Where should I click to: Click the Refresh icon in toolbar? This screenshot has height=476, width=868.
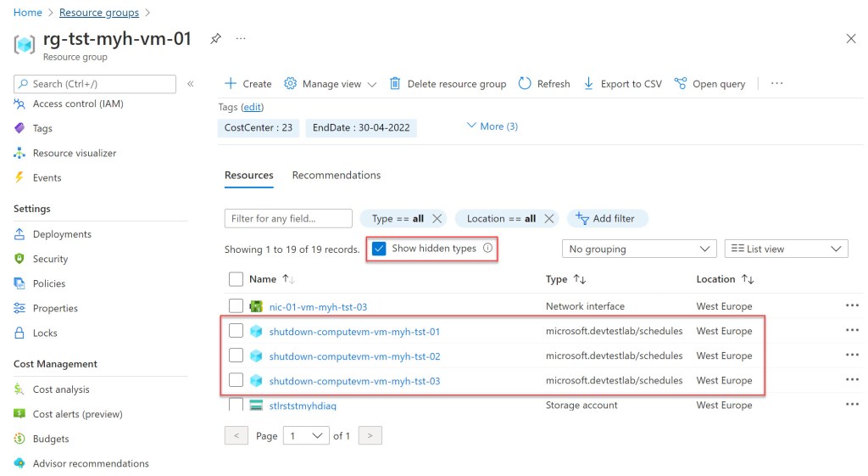525,83
